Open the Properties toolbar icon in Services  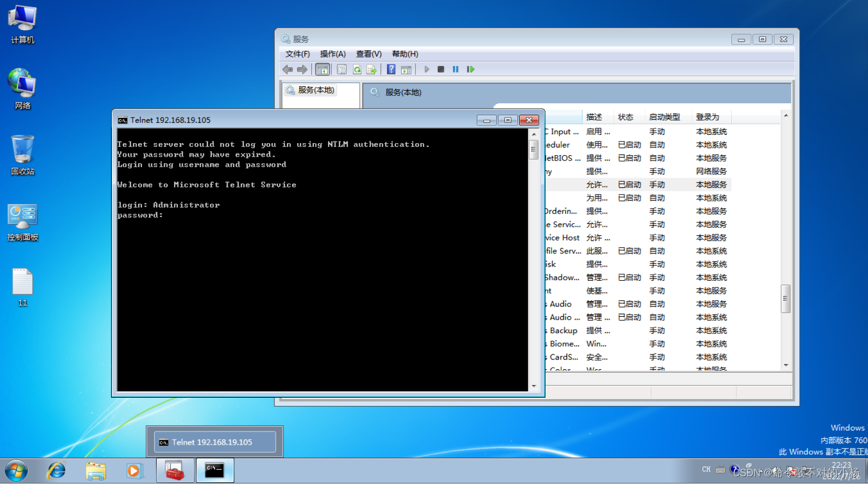pyautogui.click(x=342, y=69)
